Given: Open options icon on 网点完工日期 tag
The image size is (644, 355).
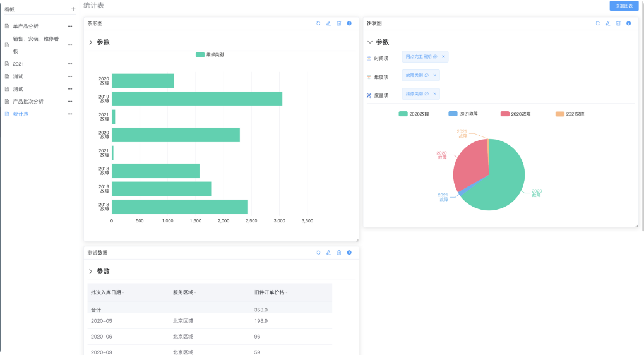Looking at the screenshot, I should point(435,57).
